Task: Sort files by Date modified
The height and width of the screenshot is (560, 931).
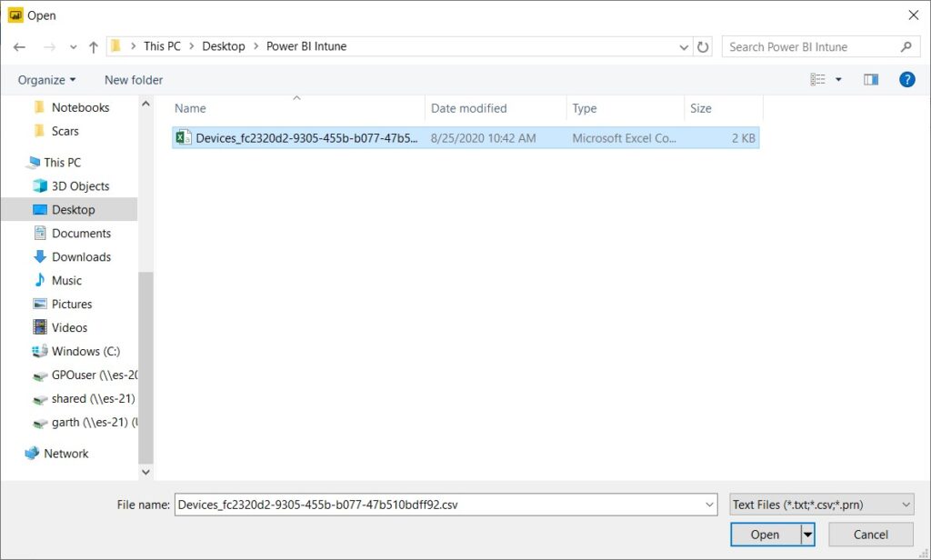Action: (x=469, y=108)
